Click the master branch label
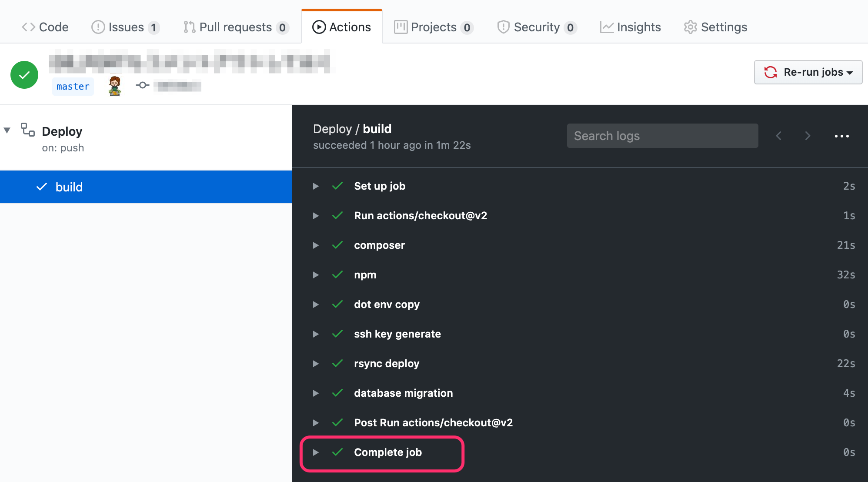This screenshot has width=868, height=482. [x=73, y=86]
